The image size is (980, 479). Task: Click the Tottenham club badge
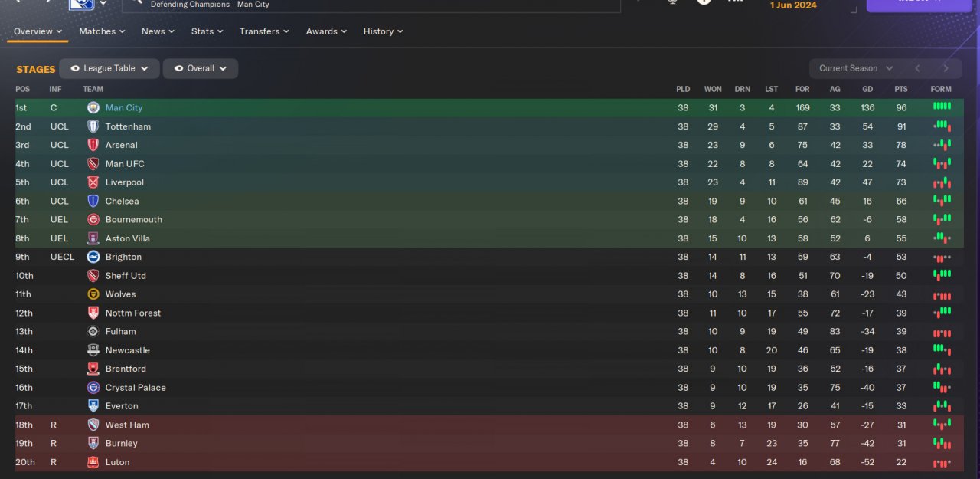pyautogui.click(x=93, y=126)
